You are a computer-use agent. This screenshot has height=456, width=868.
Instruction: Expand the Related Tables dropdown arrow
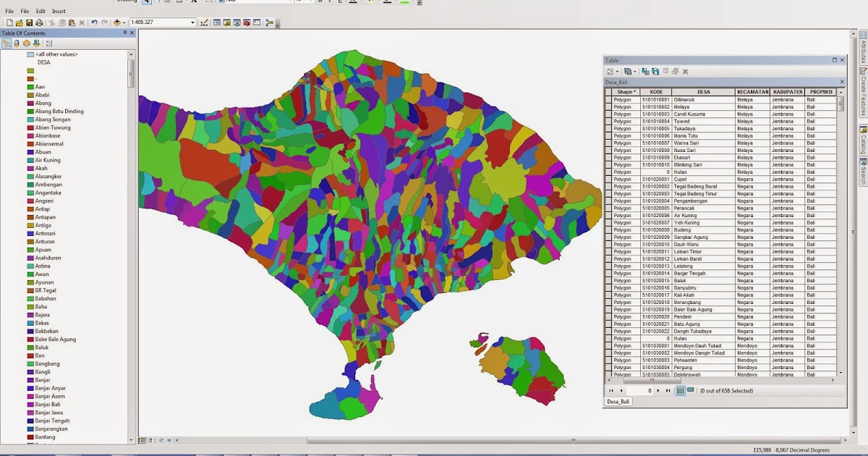[635, 71]
